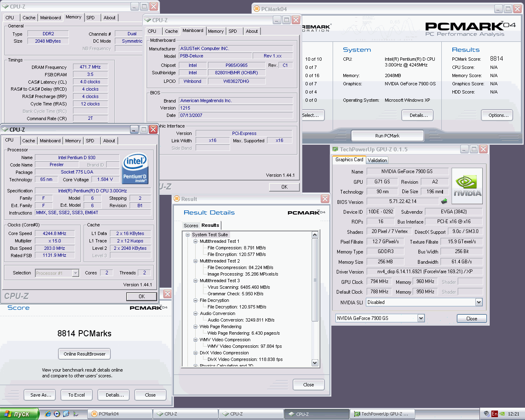525x420 pixels.
Task: Click Web Page Rendering: 6.430 pages/s result
Action: point(244,333)
